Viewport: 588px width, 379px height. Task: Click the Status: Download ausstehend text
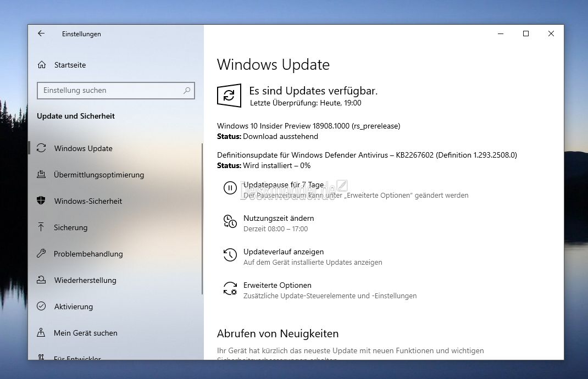tap(268, 136)
